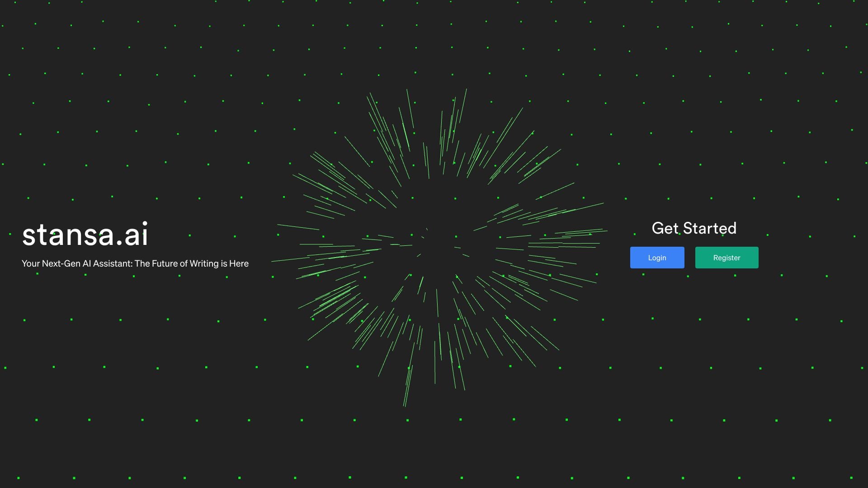Click the Get Started heading
The image size is (868, 488).
click(x=694, y=229)
